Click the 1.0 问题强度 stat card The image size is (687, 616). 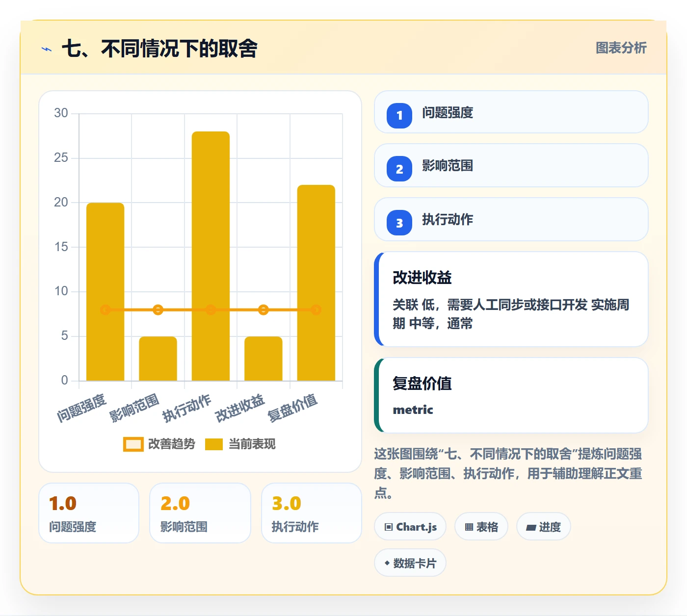[x=89, y=513]
